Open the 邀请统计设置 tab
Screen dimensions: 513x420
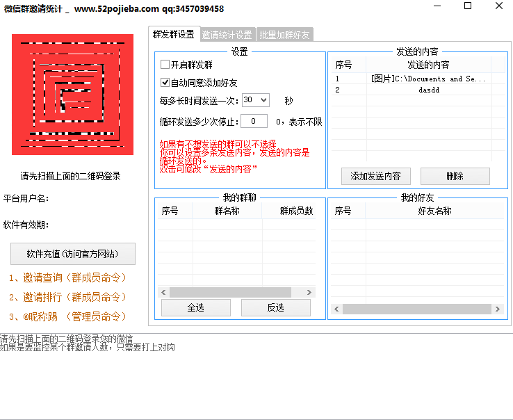227,35
